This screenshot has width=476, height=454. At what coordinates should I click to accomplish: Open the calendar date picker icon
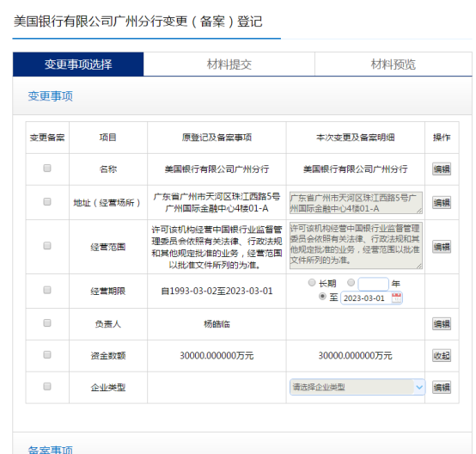396,298
